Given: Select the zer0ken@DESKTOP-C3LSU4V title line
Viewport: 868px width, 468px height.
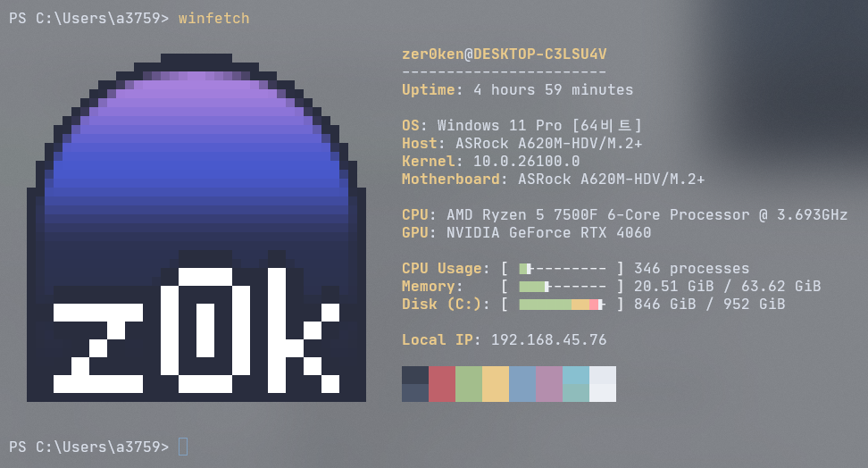Looking at the screenshot, I should coord(505,54).
